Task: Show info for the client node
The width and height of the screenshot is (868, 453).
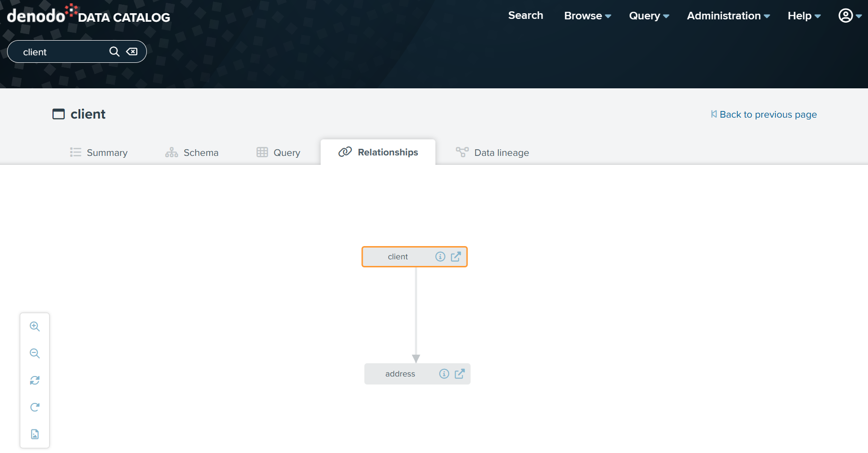Action: click(x=440, y=256)
